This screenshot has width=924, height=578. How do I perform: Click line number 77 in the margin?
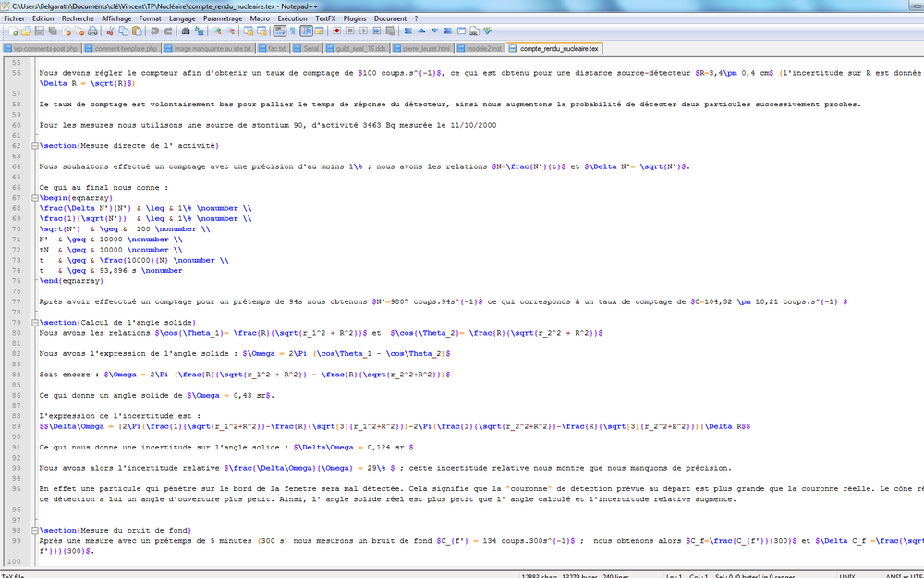tap(16, 301)
